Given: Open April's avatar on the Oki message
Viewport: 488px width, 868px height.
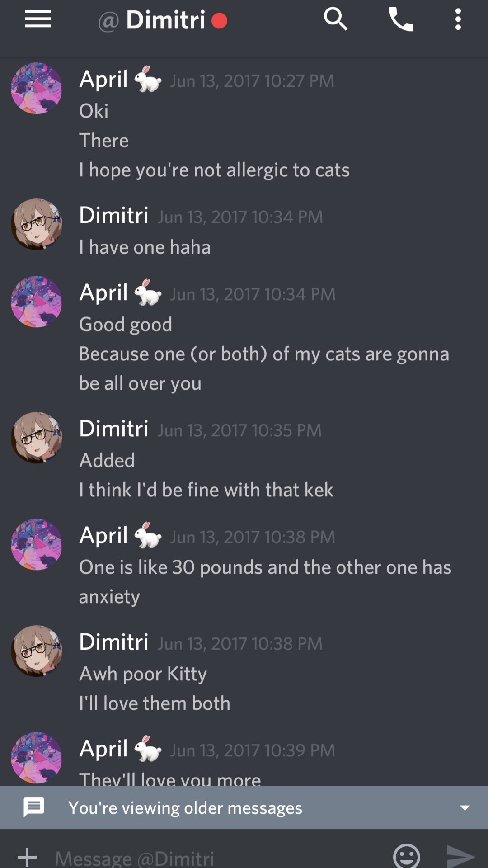Looking at the screenshot, I should (x=37, y=88).
